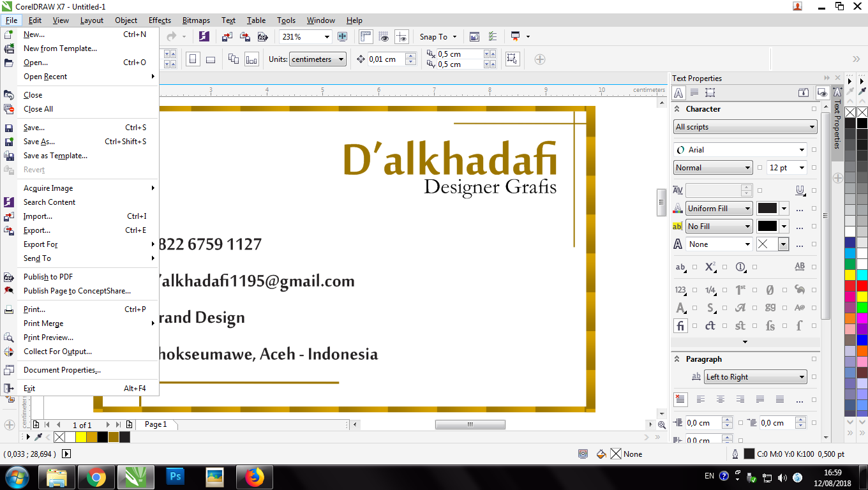Tick the checkbox at the Uniform Fill row end
The width and height of the screenshot is (868, 490).
[814, 209]
